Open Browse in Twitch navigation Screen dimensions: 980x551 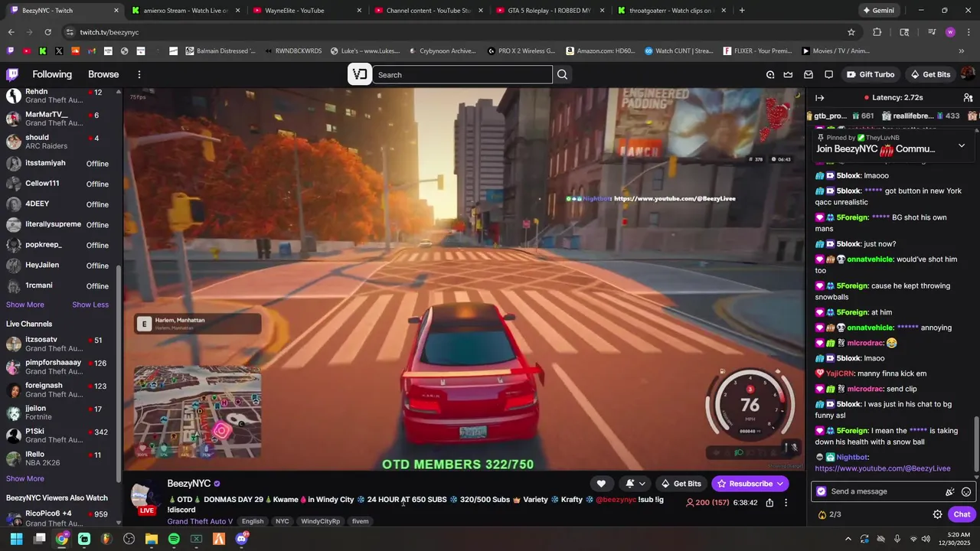(103, 74)
